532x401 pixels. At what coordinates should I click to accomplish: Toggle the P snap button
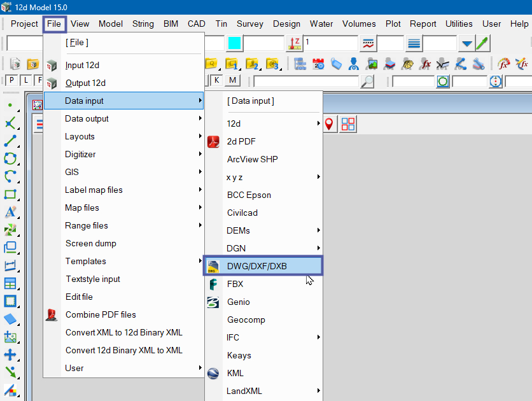point(11,80)
